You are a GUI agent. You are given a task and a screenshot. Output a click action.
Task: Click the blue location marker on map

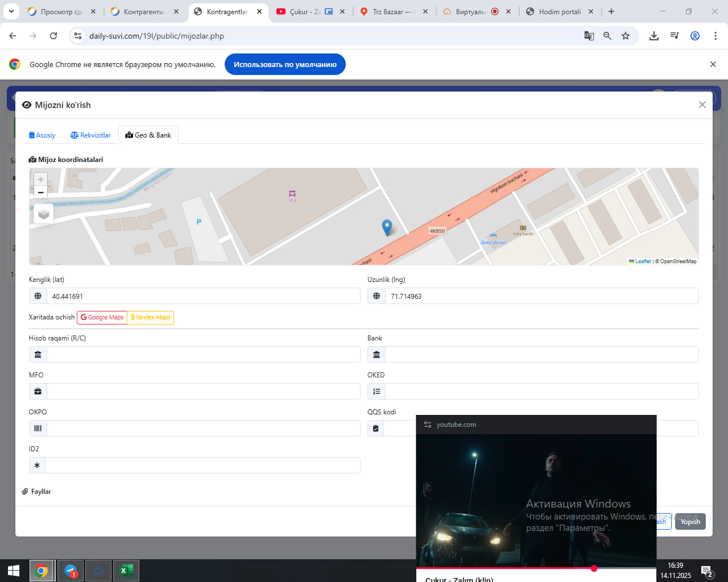click(x=387, y=227)
